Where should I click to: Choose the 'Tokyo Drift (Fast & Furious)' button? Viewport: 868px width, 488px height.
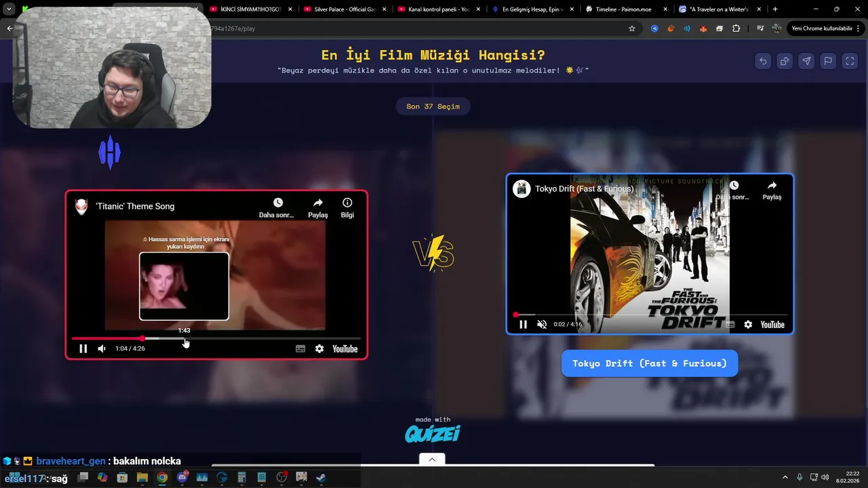[650, 363]
